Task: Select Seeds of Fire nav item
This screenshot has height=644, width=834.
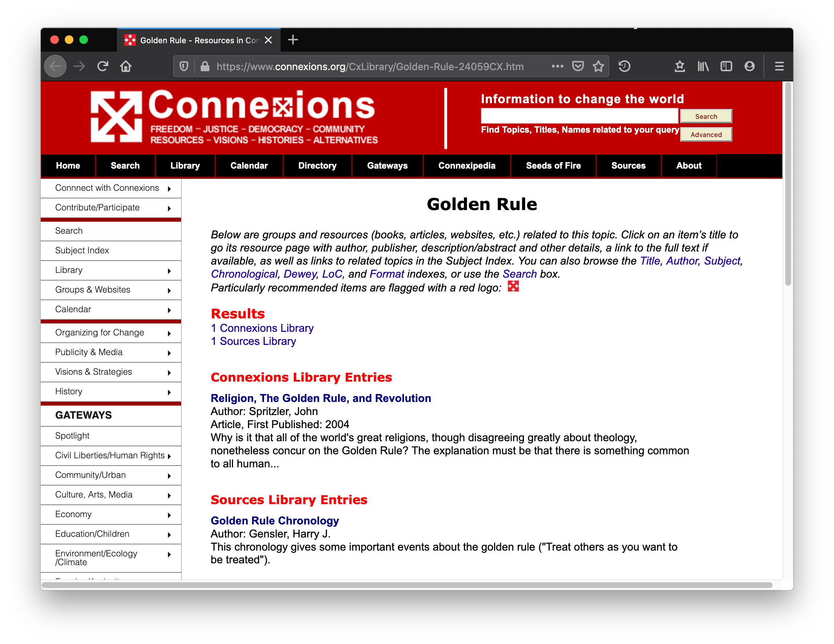Action: pyautogui.click(x=553, y=166)
